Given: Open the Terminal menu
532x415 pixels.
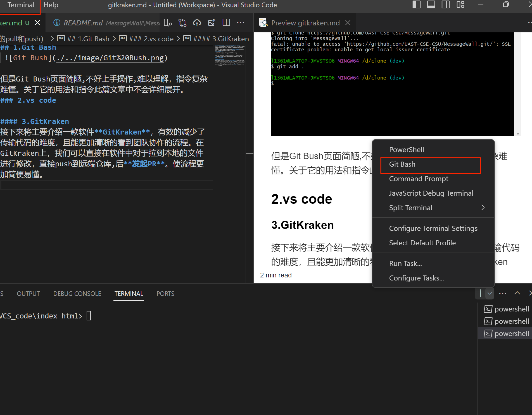Looking at the screenshot, I should tap(21, 5).
